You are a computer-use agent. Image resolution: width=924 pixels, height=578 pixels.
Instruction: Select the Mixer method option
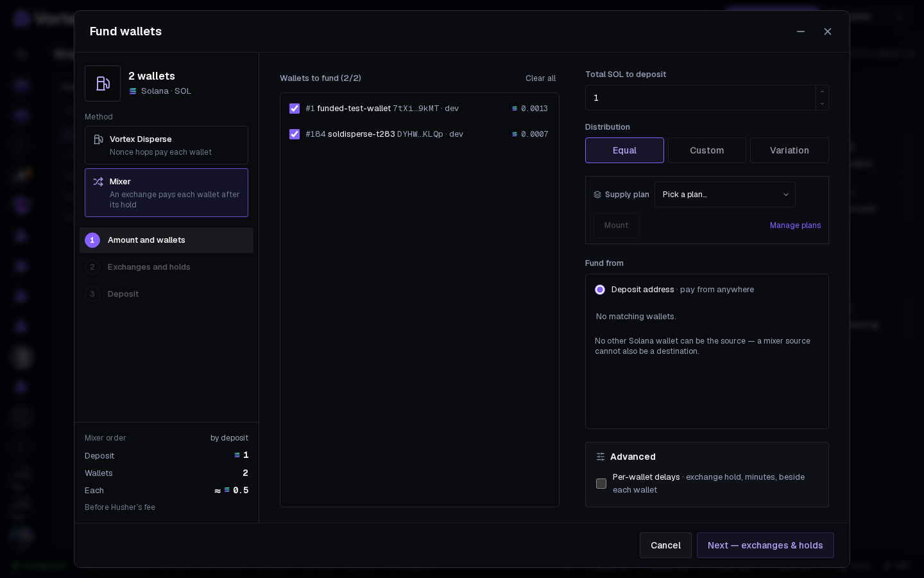click(x=166, y=193)
